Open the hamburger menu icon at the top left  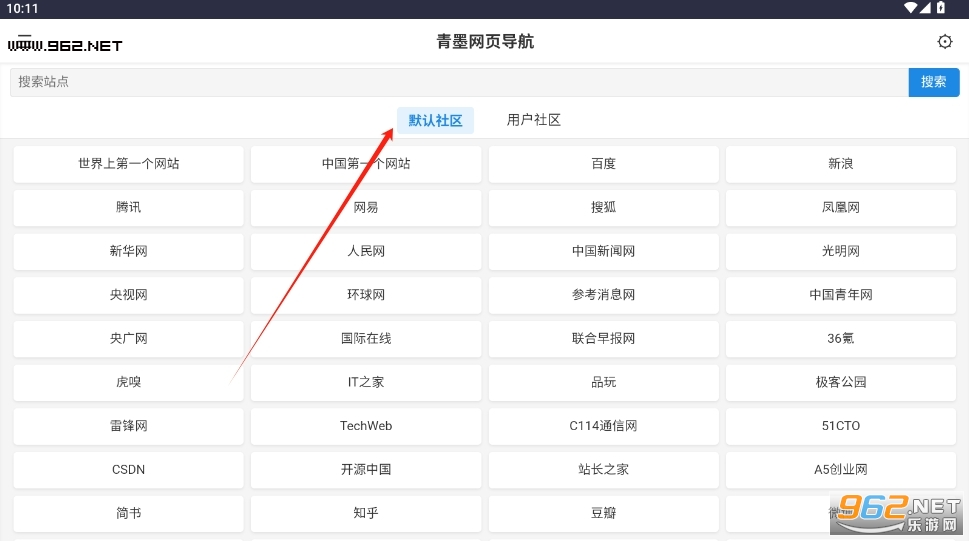coord(24,41)
